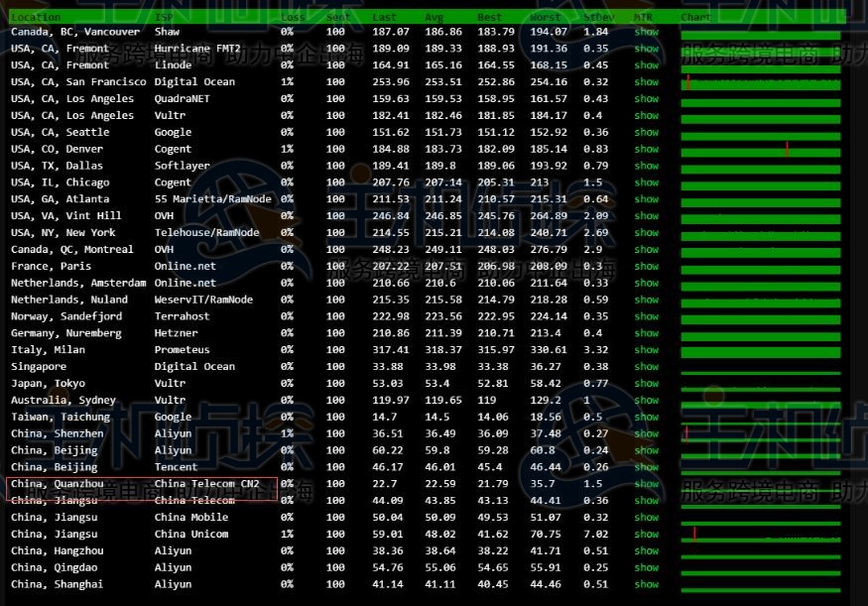Viewport: 868px width, 606px height.
Task: Select the 14.7 last value for Taichung
Action: [x=384, y=417]
